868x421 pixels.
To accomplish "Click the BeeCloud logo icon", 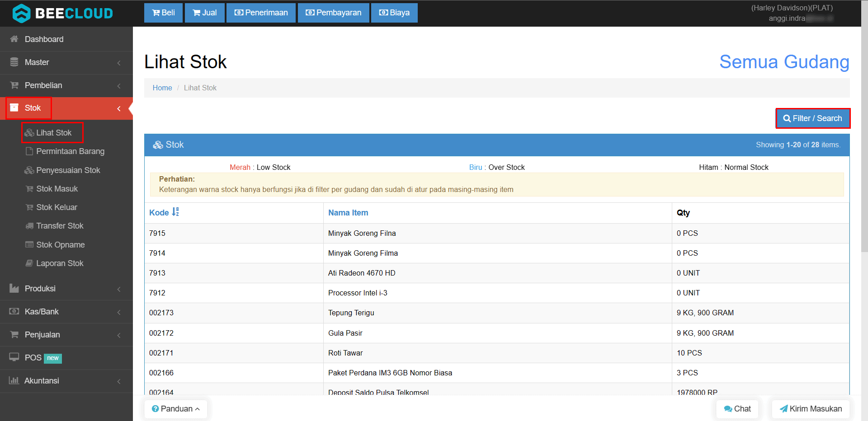I will coord(21,13).
